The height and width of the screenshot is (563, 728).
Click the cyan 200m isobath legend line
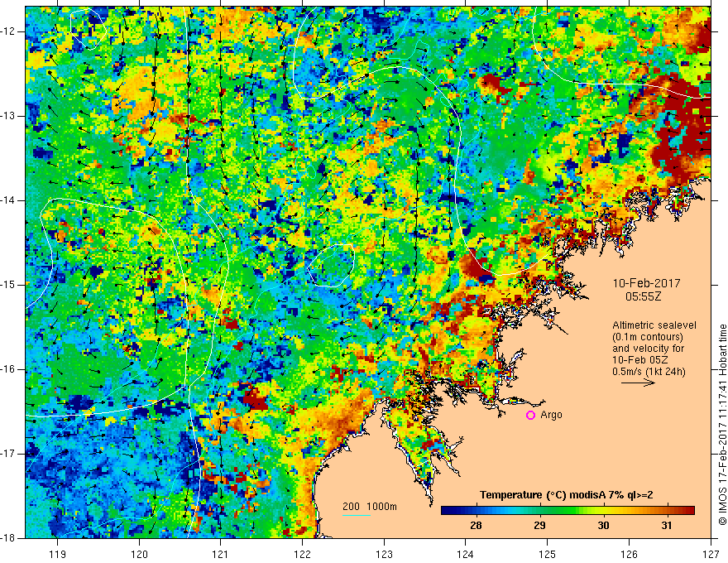tap(356, 515)
